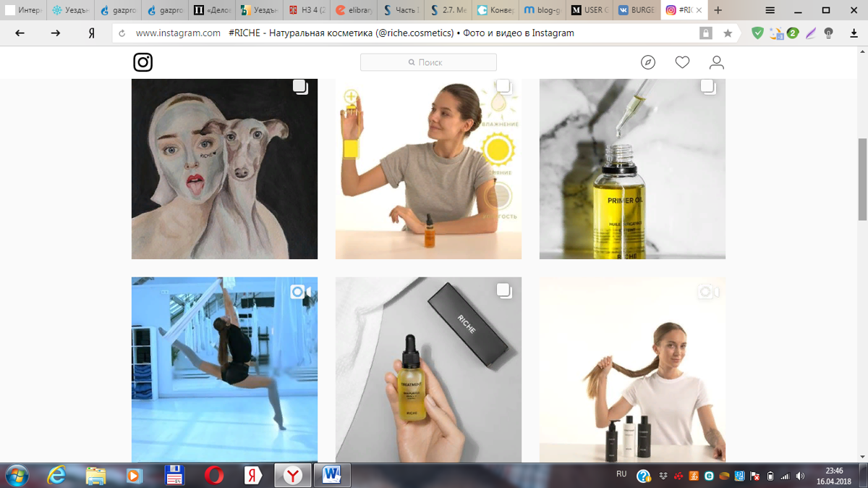Click the browser back arrow
The image size is (868, 488).
[20, 33]
